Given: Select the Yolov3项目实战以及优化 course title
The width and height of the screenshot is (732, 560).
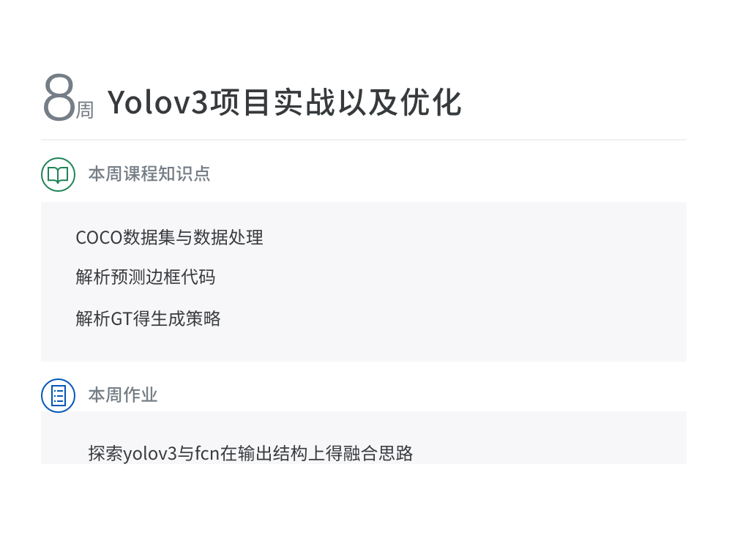Looking at the screenshot, I should (285, 102).
